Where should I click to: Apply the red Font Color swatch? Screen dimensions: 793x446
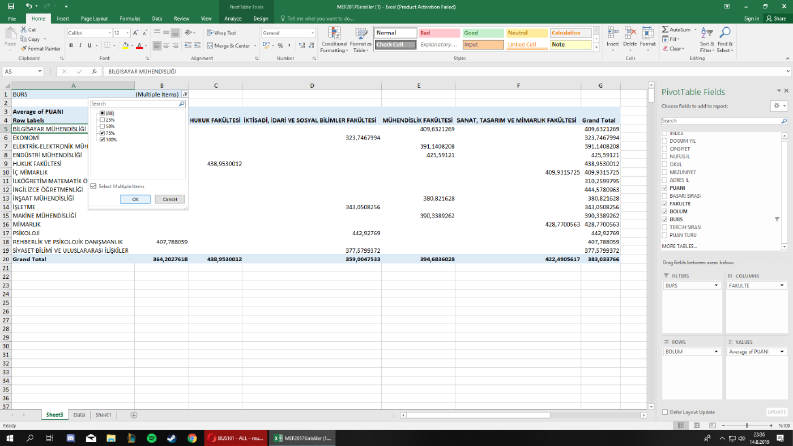click(x=140, y=46)
